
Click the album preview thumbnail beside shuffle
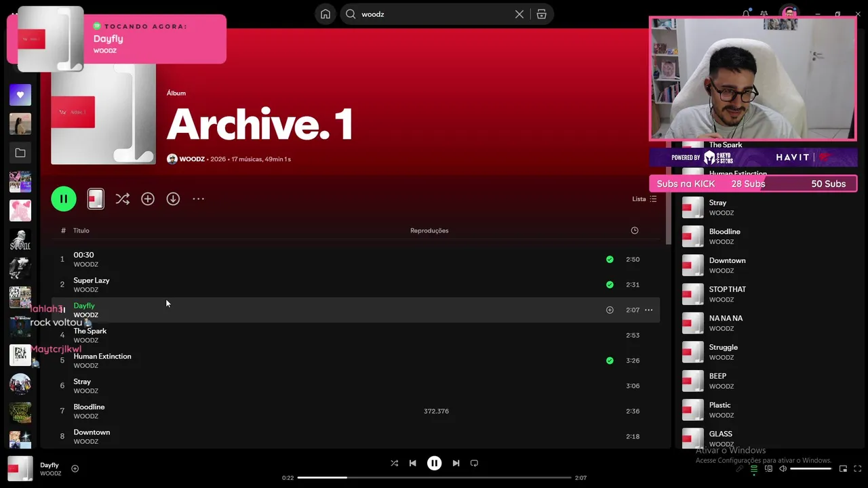[x=96, y=199]
